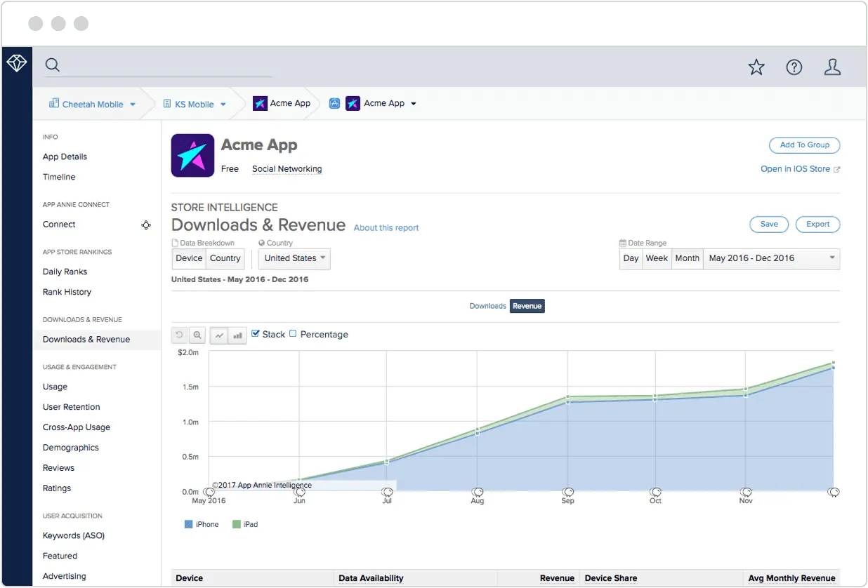Click the About this report link
The width and height of the screenshot is (868, 588).
(386, 228)
